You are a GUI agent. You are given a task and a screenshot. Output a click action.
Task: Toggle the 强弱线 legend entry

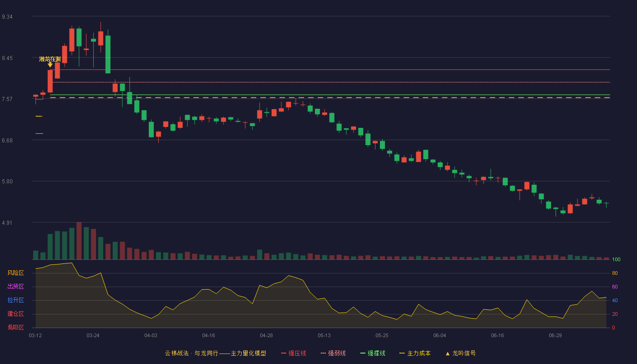point(333,353)
